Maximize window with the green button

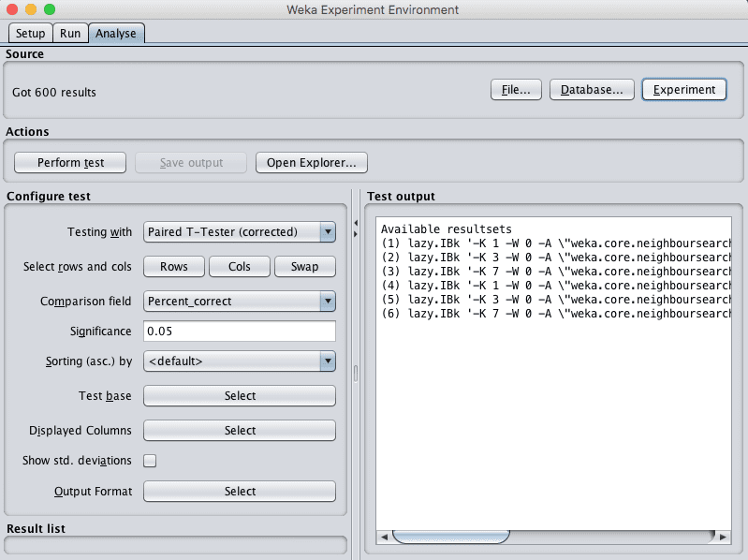[50, 9]
